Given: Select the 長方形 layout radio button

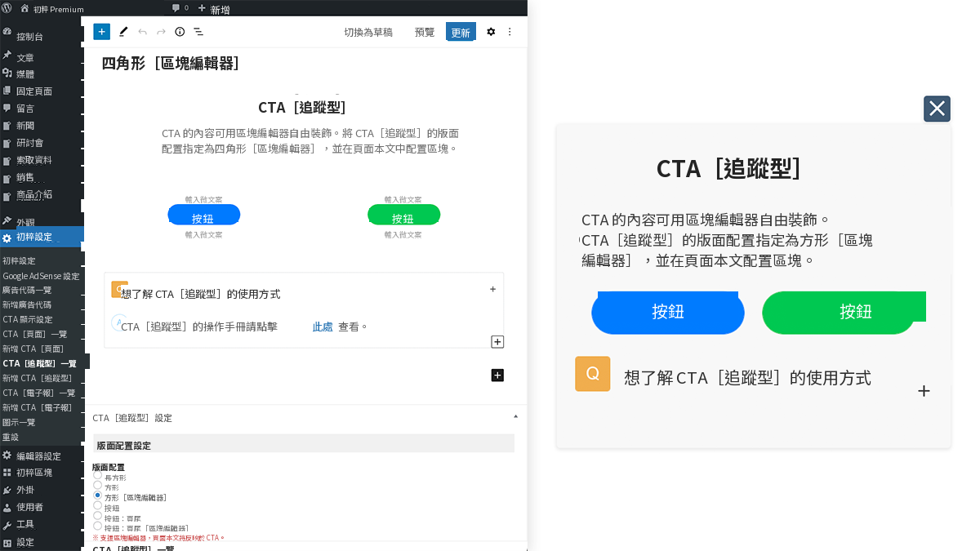Looking at the screenshot, I should (x=98, y=475).
